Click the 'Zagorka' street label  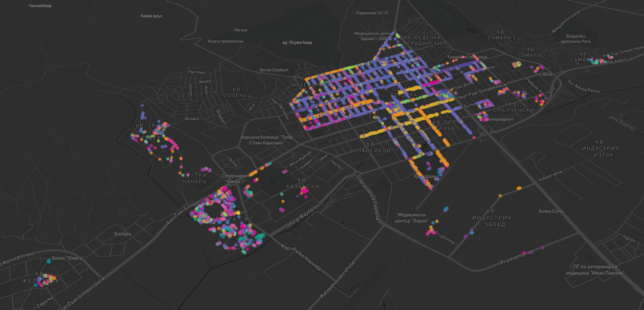click(44, 302)
